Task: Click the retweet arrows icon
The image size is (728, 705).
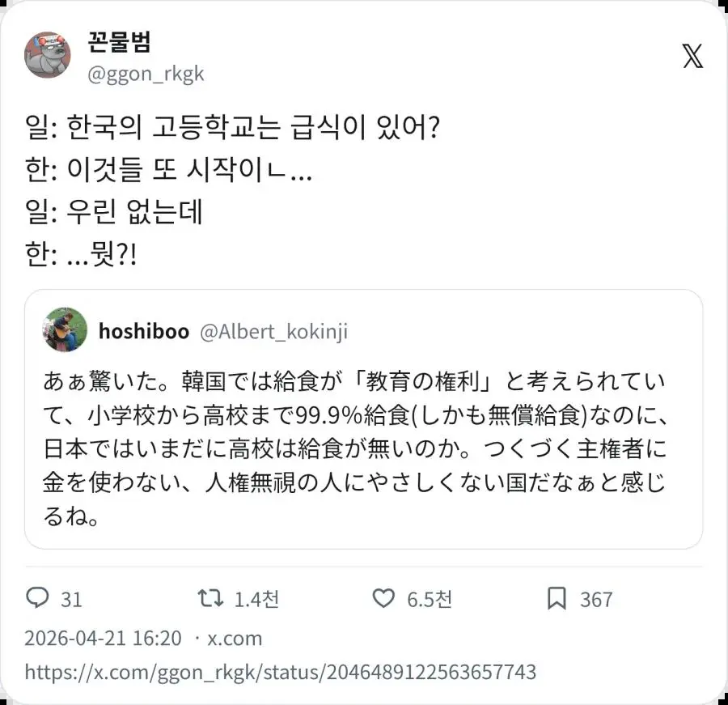Action: [210, 599]
